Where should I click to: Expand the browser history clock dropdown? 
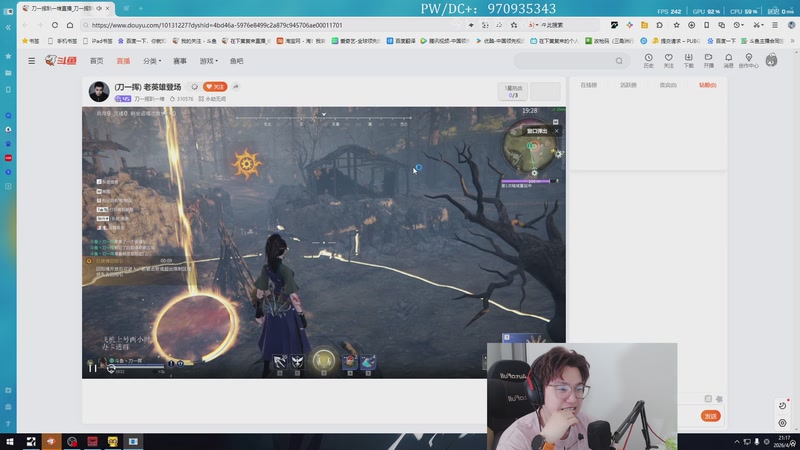coord(738,25)
